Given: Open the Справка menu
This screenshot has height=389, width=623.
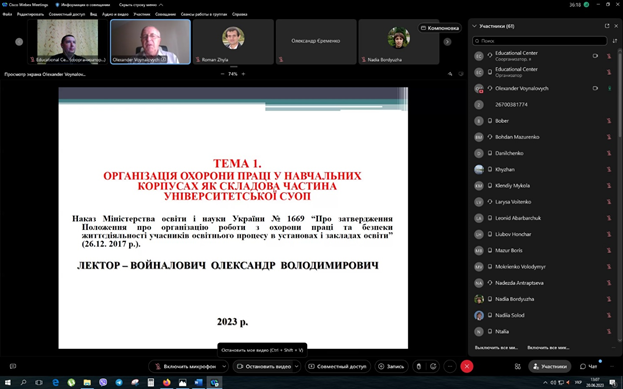Looking at the screenshot, I should click(x=240, y=14).
